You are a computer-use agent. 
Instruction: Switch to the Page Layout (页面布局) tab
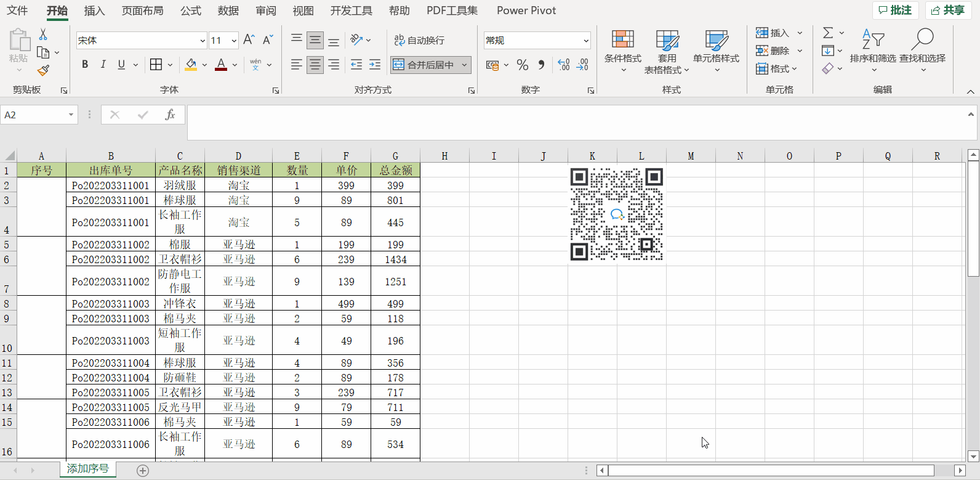coord(143,10)
